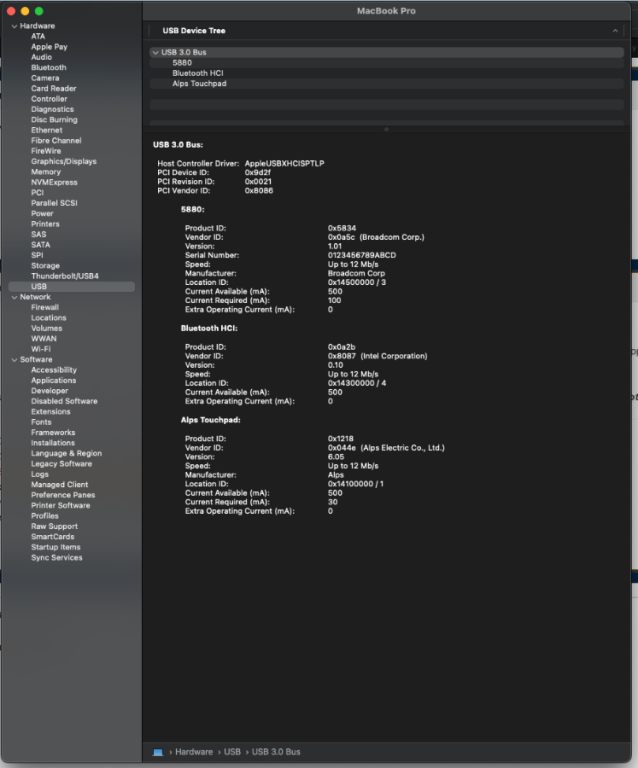Open Printer Software in sidebar
Image resolution: width=638 pixels, height=768 pixels.
[x=60, y=505]
